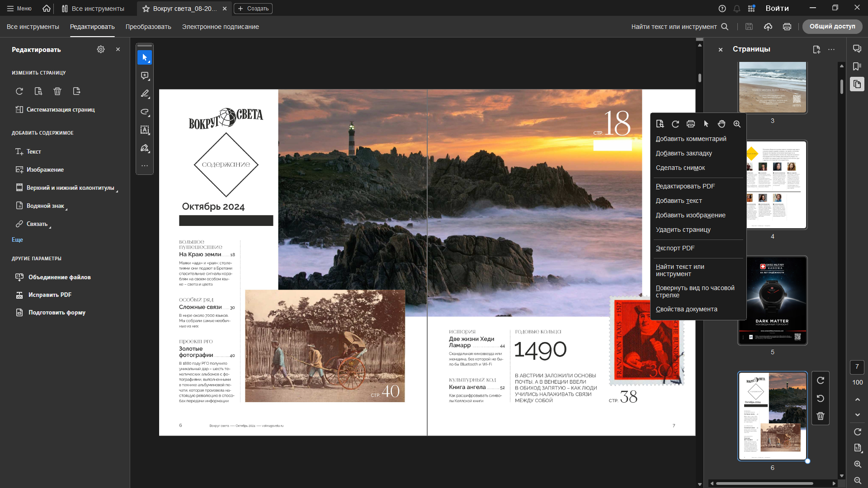Screen dimensions: 868x488
Task: Click the zoom in magnifier on the right rail
Action: point(858,464)
